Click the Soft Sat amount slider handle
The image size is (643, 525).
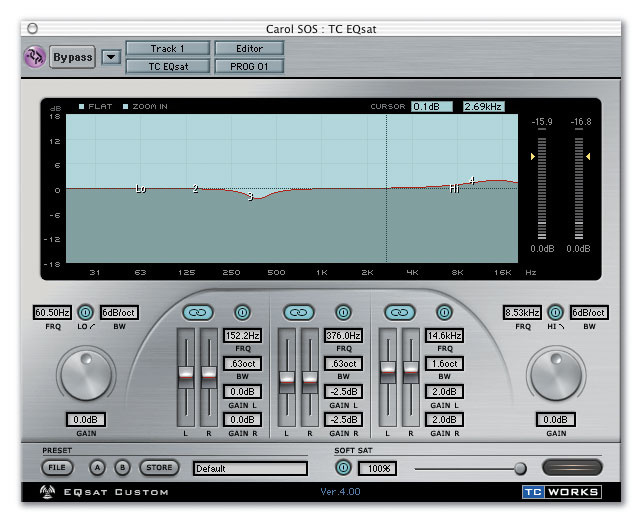520,468
